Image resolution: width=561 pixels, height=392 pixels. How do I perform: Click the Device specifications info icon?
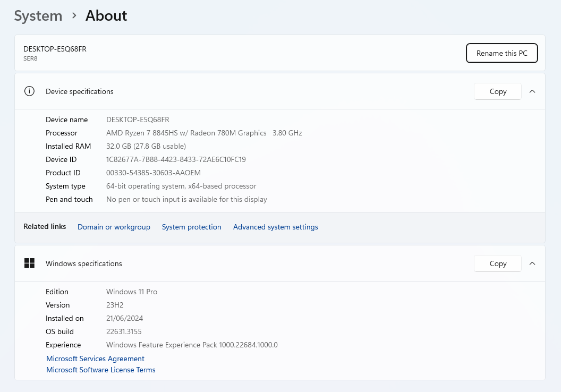pos(29,91)
